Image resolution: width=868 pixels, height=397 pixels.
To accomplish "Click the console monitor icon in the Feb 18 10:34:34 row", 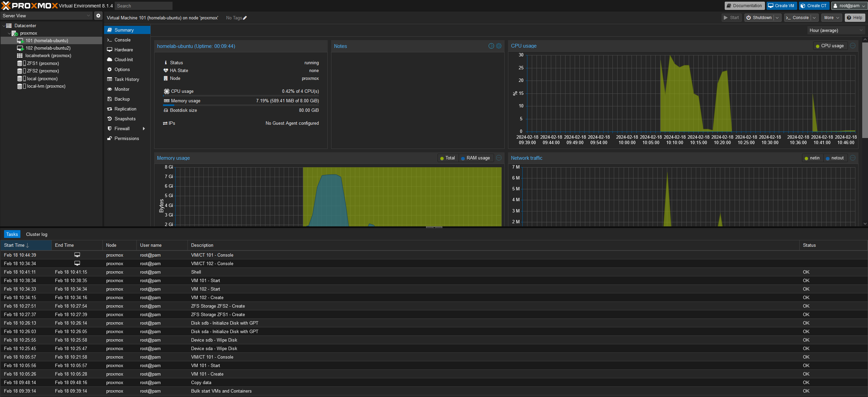I will (x=77, y=263).
